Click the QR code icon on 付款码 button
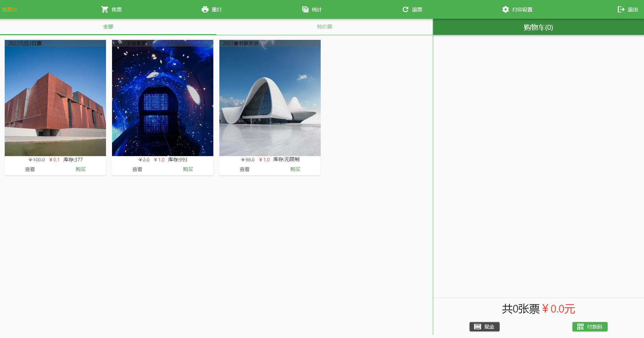644x338 pixels. tap(580, 327)
